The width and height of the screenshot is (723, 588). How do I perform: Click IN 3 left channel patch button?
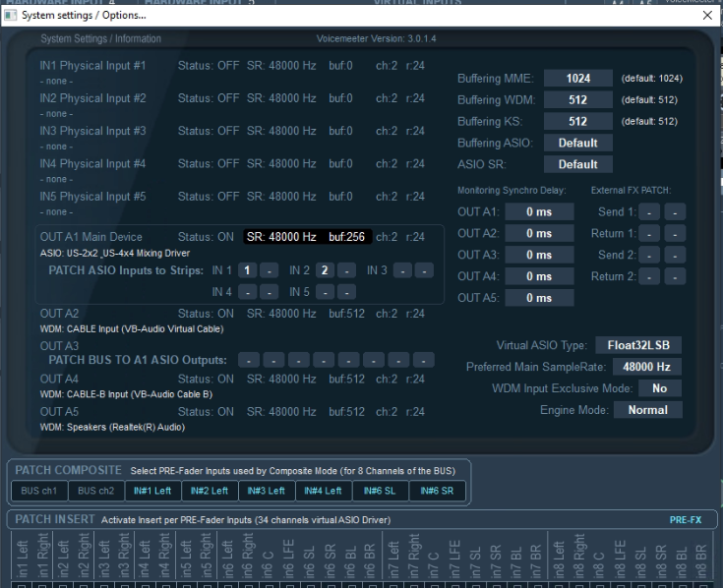(x=402, y=270)
